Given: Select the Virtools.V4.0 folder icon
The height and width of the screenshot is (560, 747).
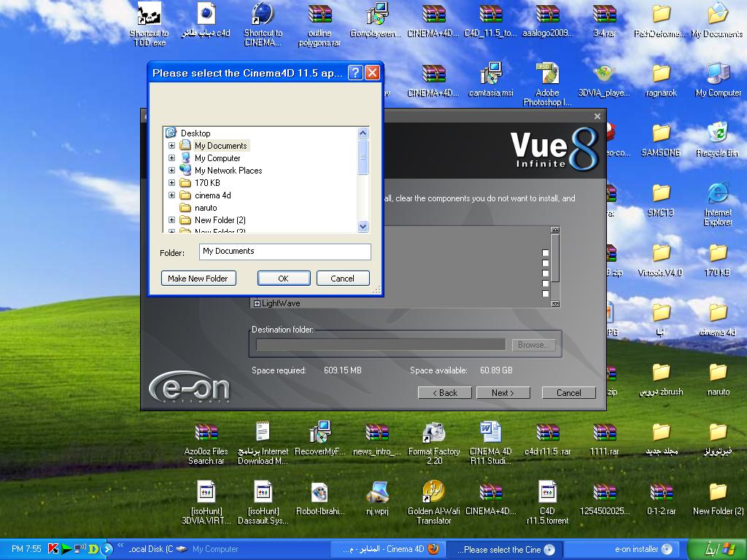Looking at the screenshot, I should [660, 260].
